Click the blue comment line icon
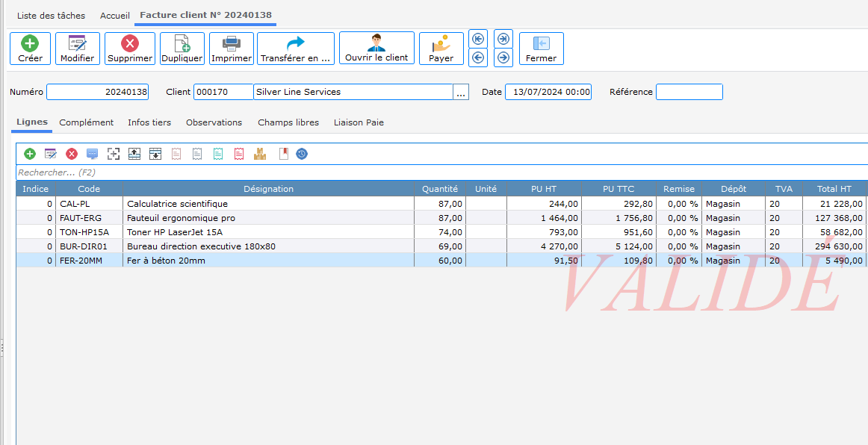The height and width of the screenshot is (445, 868). coord(93,154)
